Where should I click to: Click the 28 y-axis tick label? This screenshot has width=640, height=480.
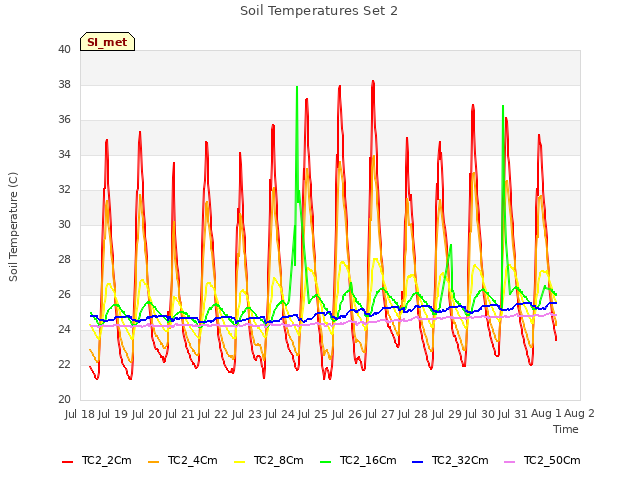tap(64, 260)
